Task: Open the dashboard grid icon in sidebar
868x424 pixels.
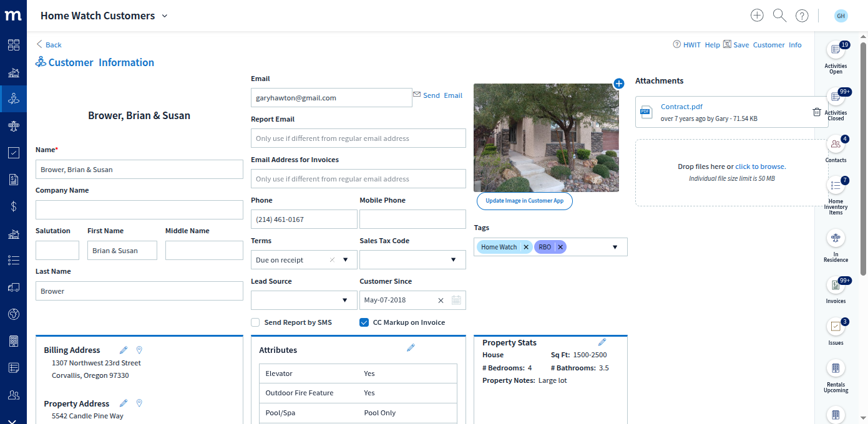Action: 13,45
